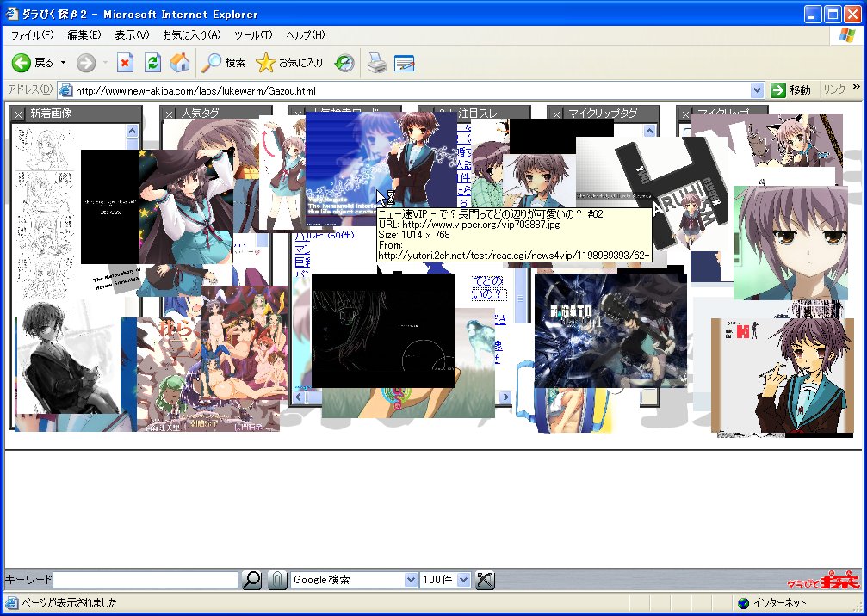Open the forward history dropdown arrow
The image size is (867, 616).
click(x=105, y=63)
